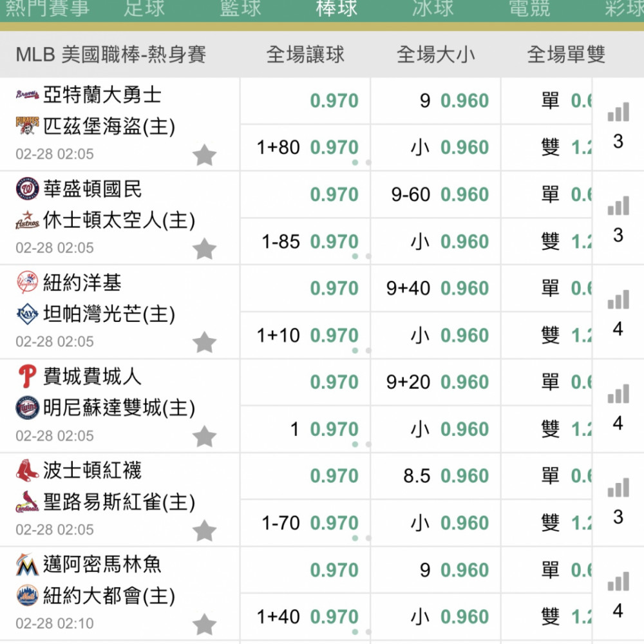The height and width of the screenshot is (644, 644).
Task: Click the Washington Nationals team logo
Action: click(28, 189)
